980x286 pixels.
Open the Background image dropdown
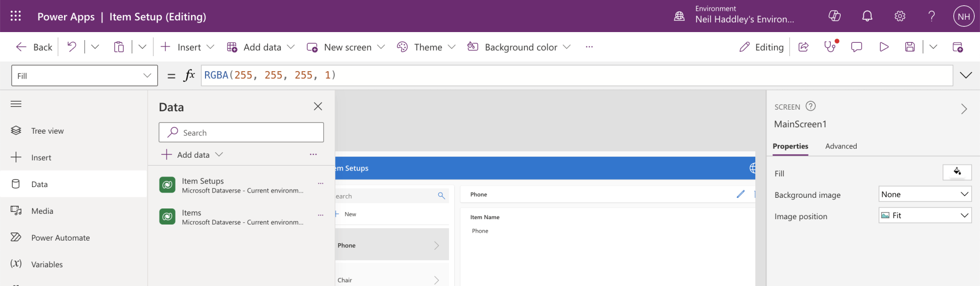(x=924, y=194)
